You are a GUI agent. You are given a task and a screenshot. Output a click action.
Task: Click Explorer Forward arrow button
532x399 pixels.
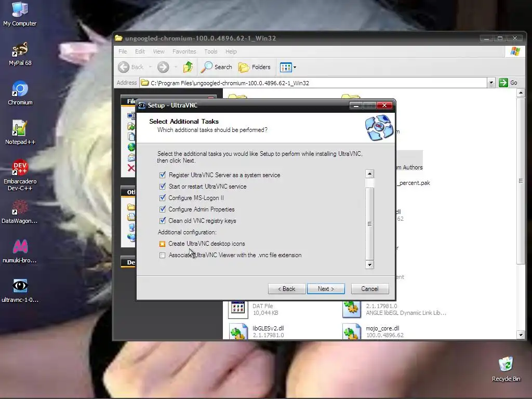163,67
